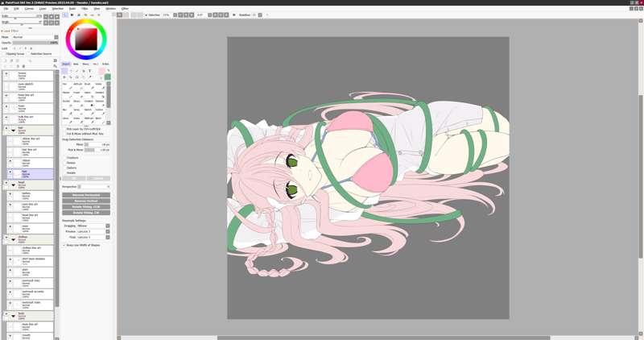644x340 pixels.
Task: Select the Marker brush preset
Action: click(x=68, y=95)
